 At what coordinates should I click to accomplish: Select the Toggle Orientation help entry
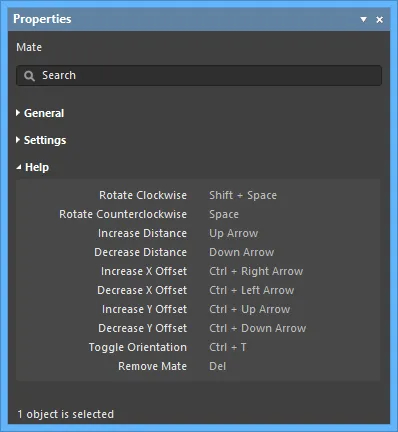point(138,347)
